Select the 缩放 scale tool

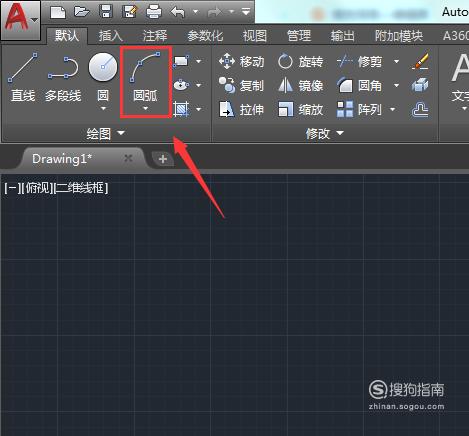[x=301, y=109]
